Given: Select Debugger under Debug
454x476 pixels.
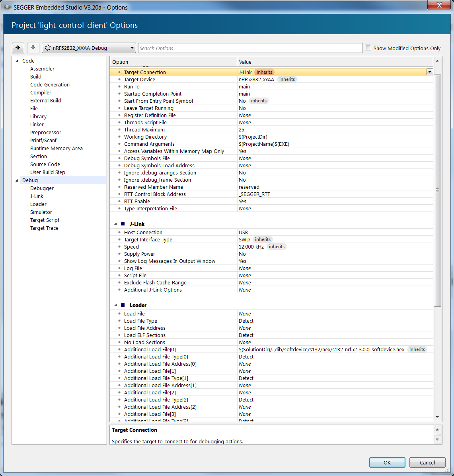Looking at the screenshot, I should click(x=42, y=188).
